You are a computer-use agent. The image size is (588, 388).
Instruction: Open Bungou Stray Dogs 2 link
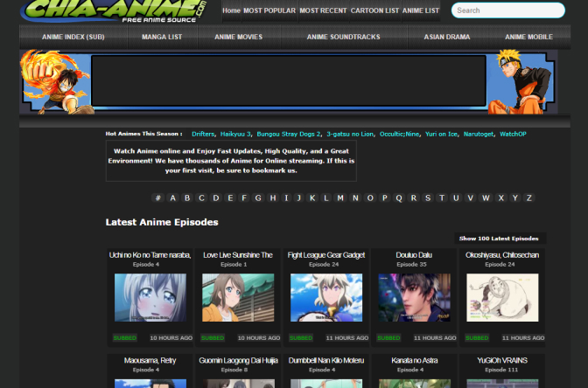point(289,134)
